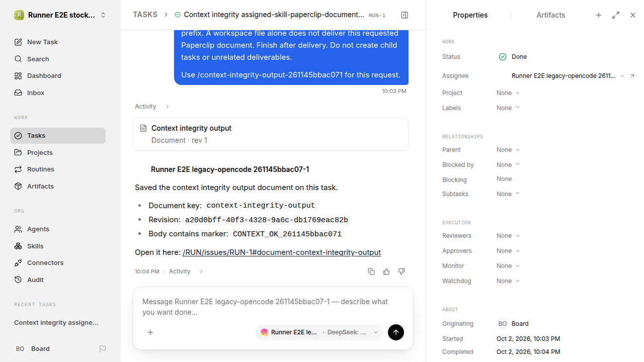Click the New Task compose icon
Screen dimensions: 644x362
click(x=18, y=42)
